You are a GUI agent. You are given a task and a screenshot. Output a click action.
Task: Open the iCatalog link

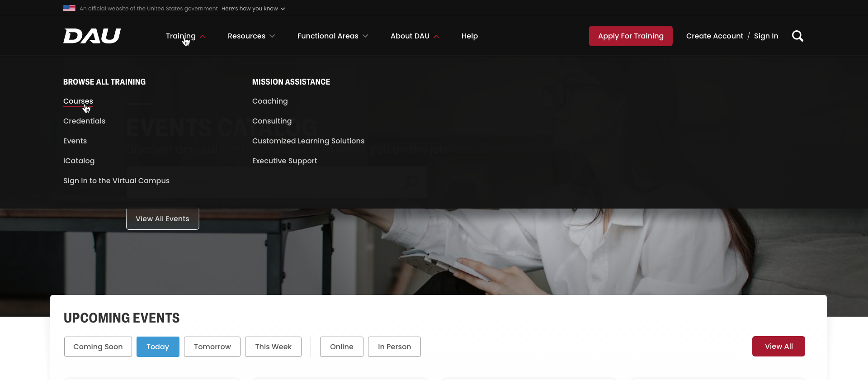(x=79, y=161)
